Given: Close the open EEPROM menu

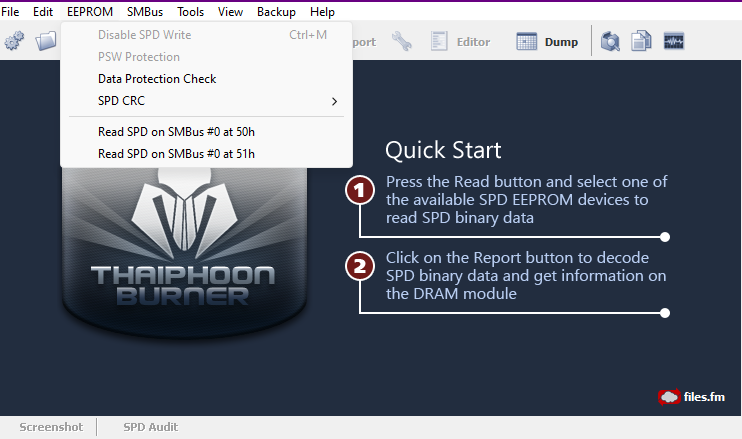Looking at the screenshot, I should (90, 12).
